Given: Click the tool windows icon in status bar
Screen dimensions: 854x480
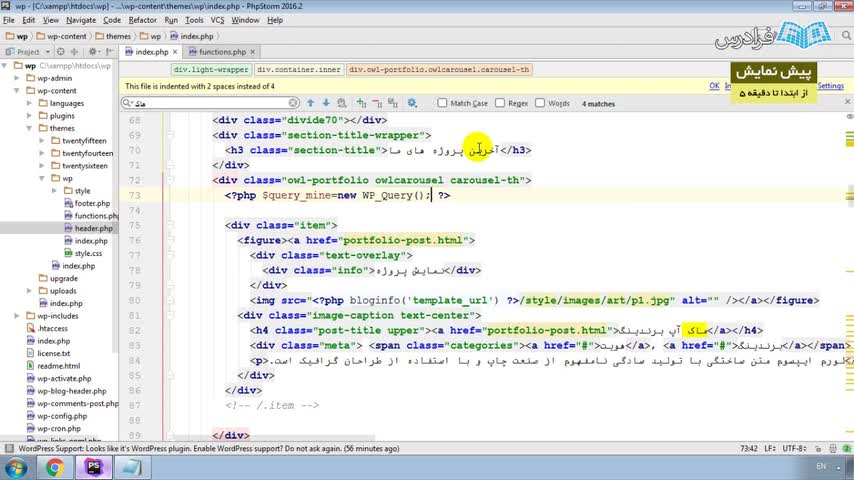Looking at the screenshot, I should (x=9, y=448).
